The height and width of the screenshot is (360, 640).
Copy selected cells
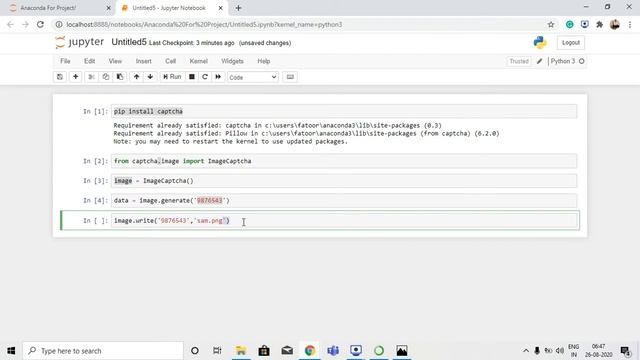pos(106,77)
